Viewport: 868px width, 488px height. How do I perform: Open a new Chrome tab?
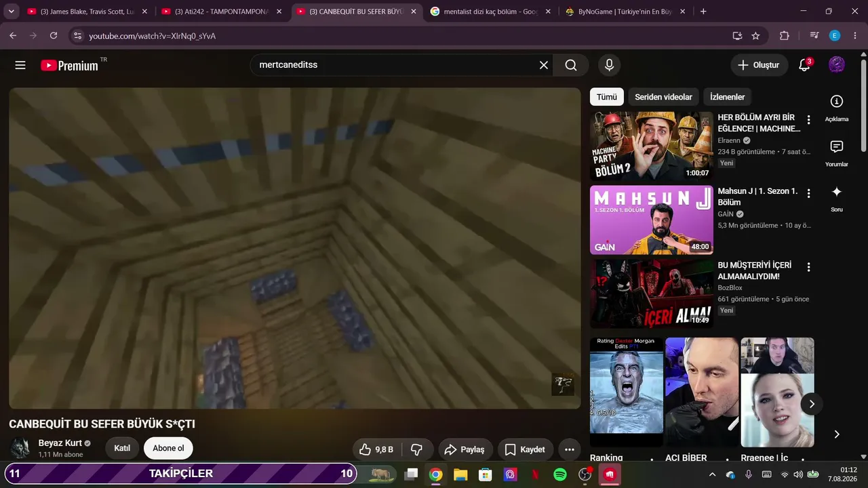[703, 12]
